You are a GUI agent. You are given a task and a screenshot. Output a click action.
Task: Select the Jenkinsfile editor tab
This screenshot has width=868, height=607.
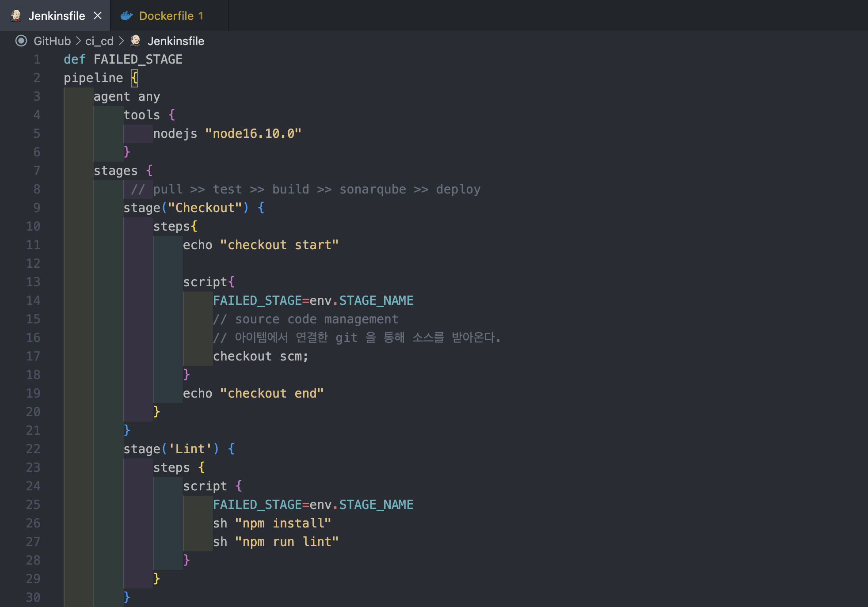[x=57, y=16]
